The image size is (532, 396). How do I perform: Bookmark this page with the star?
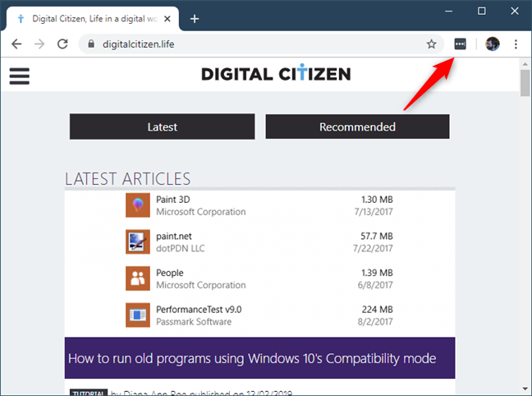[x=431, y=44]
